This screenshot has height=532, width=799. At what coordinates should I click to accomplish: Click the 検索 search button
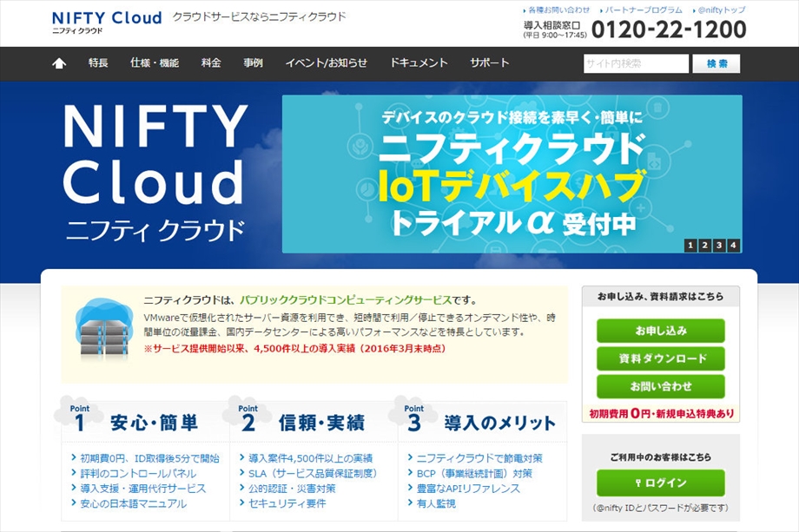[x=716, y=63]
